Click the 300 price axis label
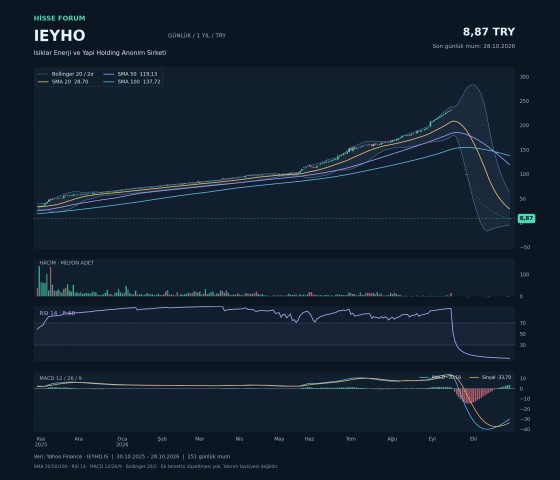This screenshot has width=560, height=480. tap(524, 77)
